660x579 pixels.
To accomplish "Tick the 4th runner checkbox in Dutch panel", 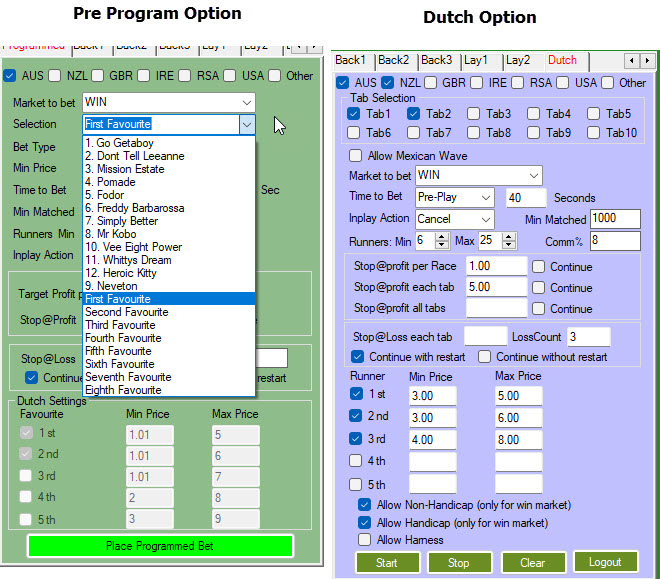I will pyautogui.click(x=355, y=461).
